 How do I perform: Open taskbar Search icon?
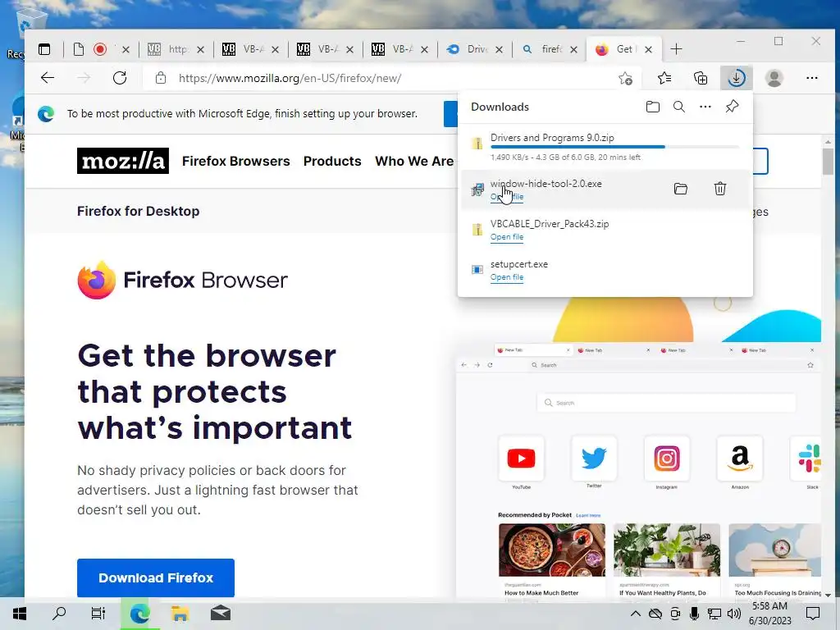[59, 614]
